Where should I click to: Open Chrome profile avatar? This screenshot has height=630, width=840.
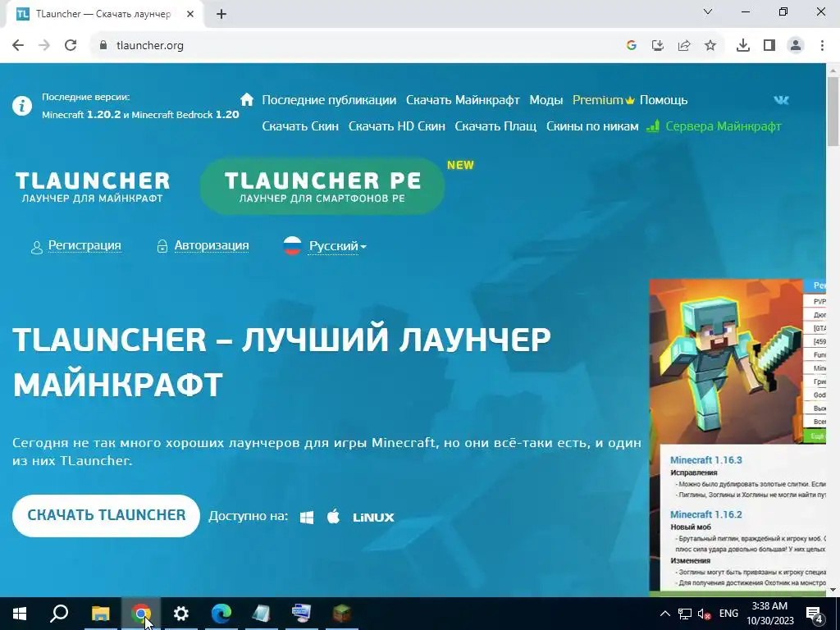(x=796, y=46)
